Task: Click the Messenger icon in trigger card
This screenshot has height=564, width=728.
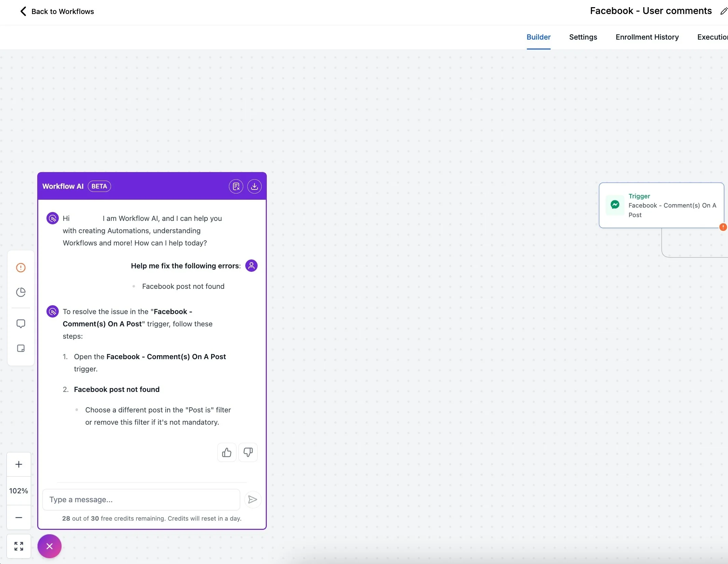Action: 615,205
